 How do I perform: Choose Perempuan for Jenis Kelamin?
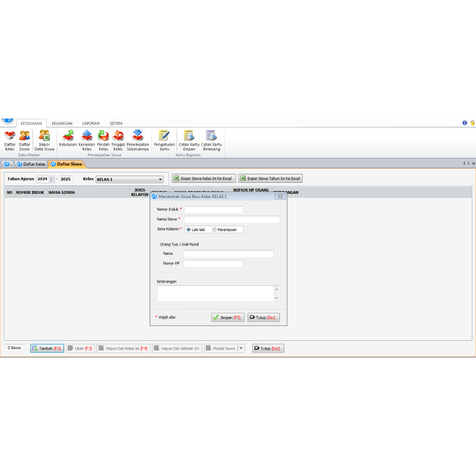click(214, 229)
